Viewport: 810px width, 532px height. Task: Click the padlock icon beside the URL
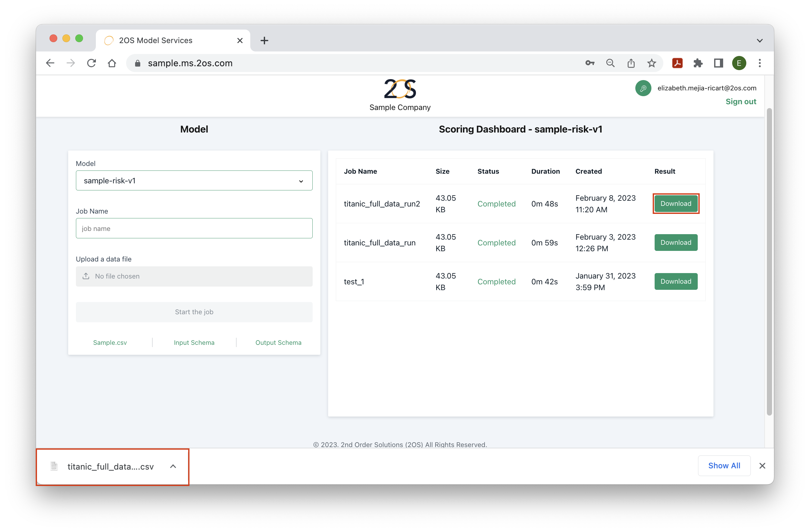click(138, 63)
